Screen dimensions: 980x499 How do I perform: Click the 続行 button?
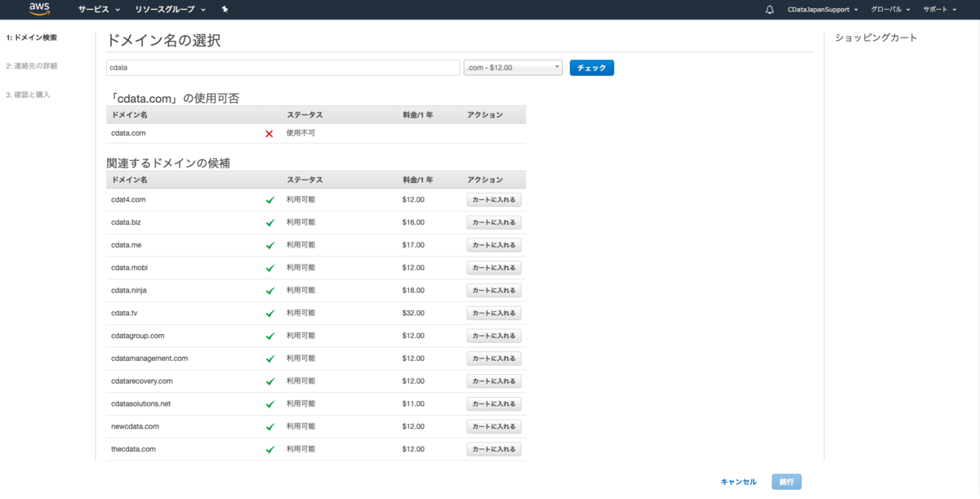(x=786, y=482)
